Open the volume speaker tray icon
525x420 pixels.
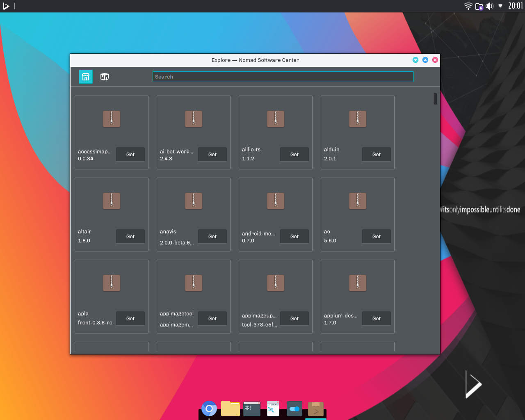(489, 6)
